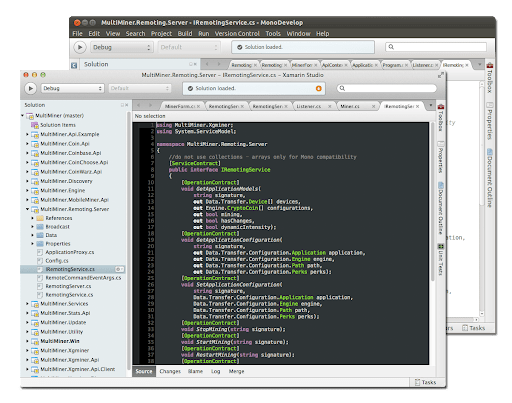Open the Toolbox panel in Xamarin Studio

coord(441,118)
